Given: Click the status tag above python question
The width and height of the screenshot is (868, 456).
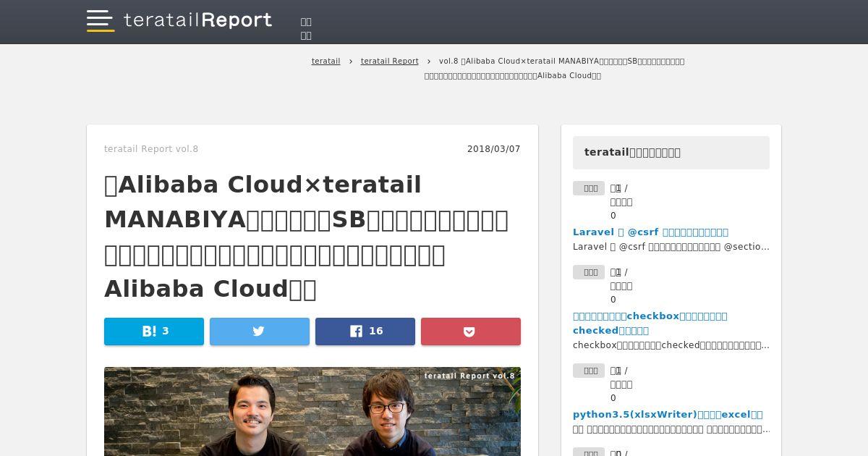Looking at the screenshot, I should [589, 371].
